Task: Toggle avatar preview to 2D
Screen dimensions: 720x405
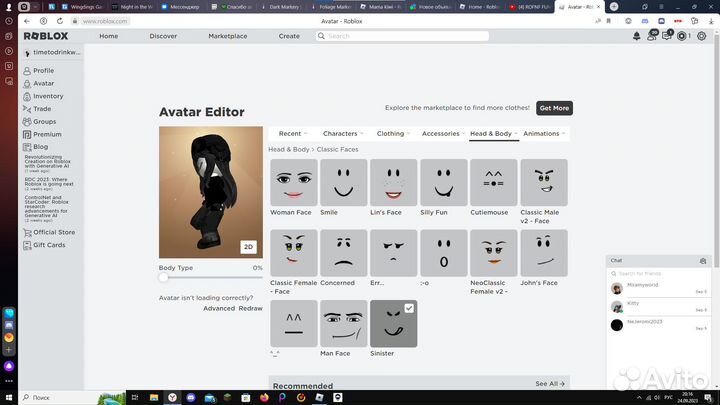Action: tap(249, 247)
